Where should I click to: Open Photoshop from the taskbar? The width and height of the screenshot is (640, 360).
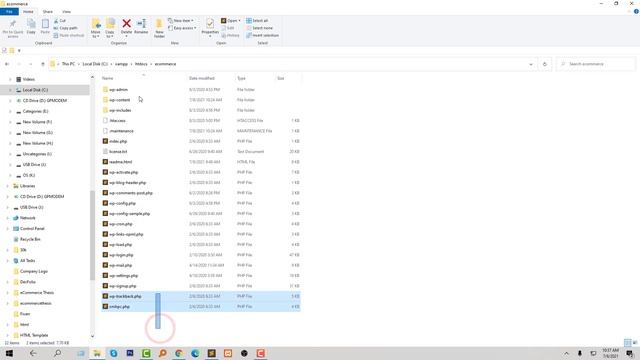tap(130, 353)
